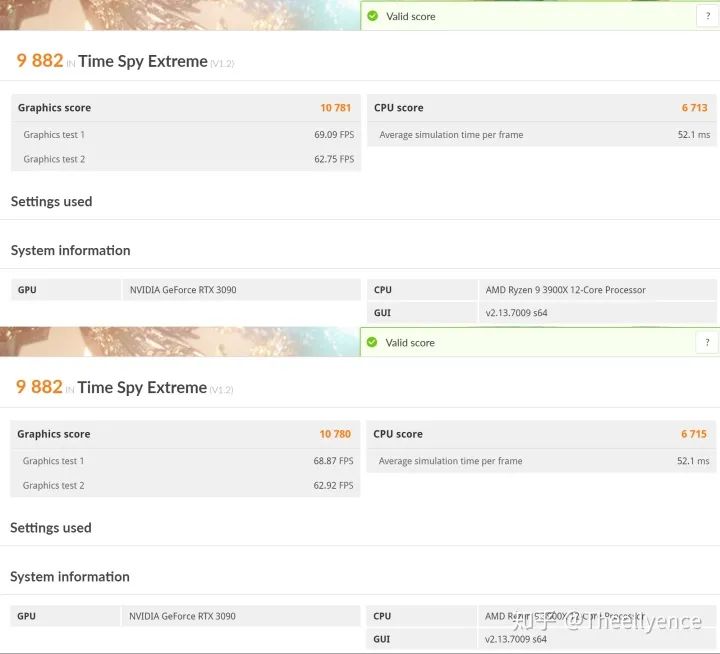The image size is (720, 654).
Task: Select the Graphics test 1 row showing 69.09 FPS
Action: (186, 134)
